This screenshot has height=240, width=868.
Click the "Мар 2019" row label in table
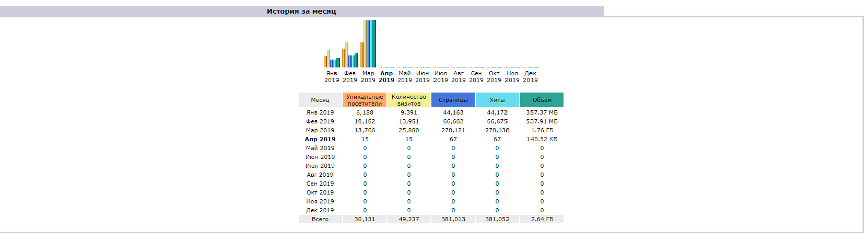[x=320, y=130]
